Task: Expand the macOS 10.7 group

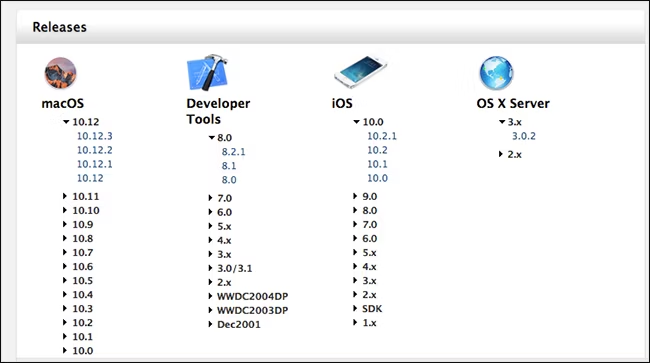Action: point(65,252)
